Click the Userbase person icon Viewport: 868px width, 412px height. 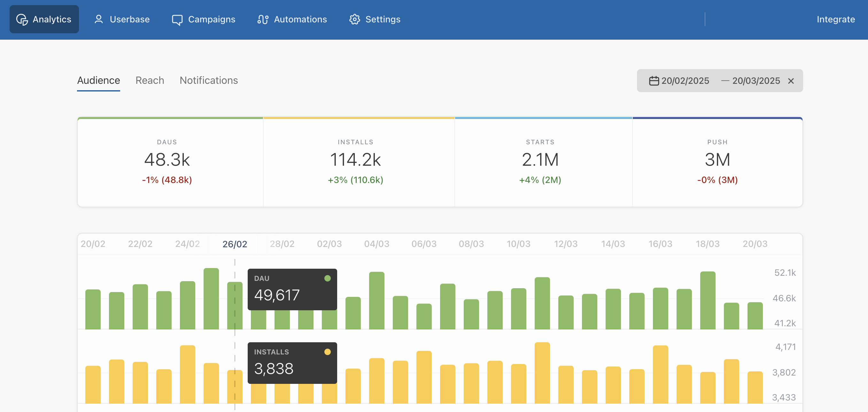98,19
